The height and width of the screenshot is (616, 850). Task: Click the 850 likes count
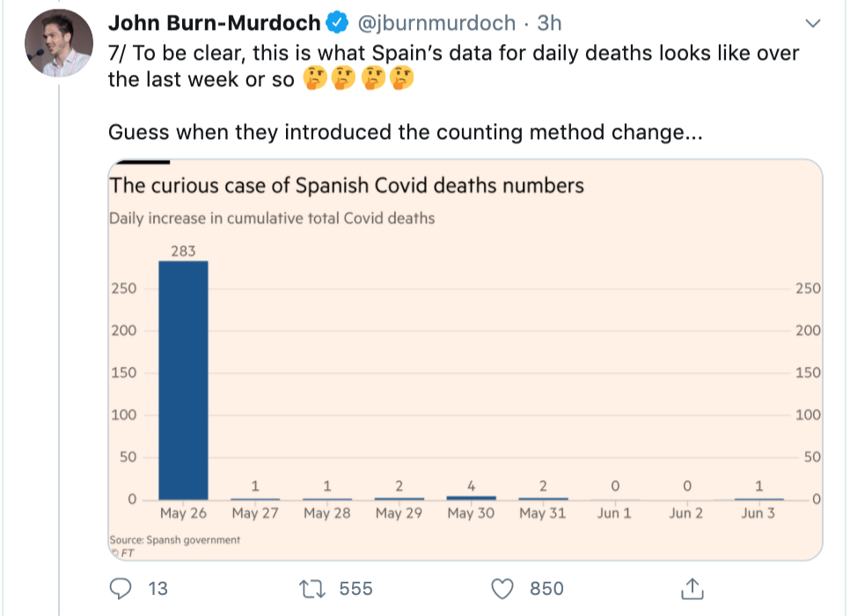pyautogui.click(x=546, y=588)
